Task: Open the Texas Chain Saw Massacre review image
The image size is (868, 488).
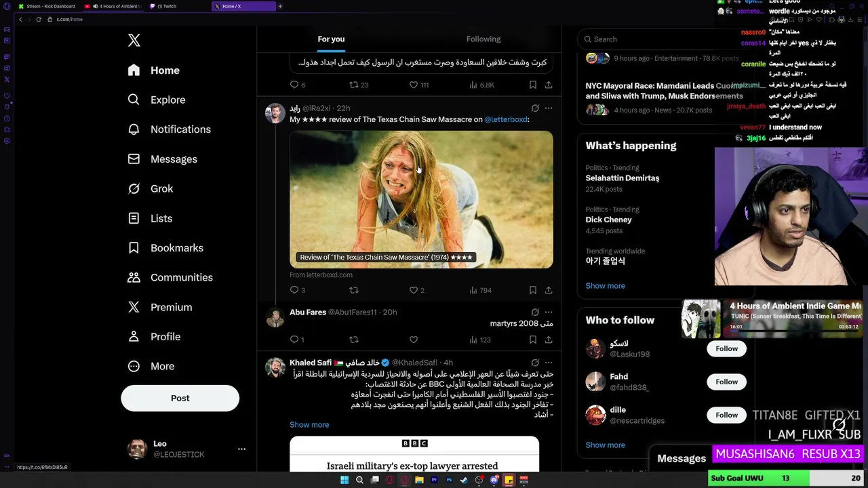Action: (421, 199)
